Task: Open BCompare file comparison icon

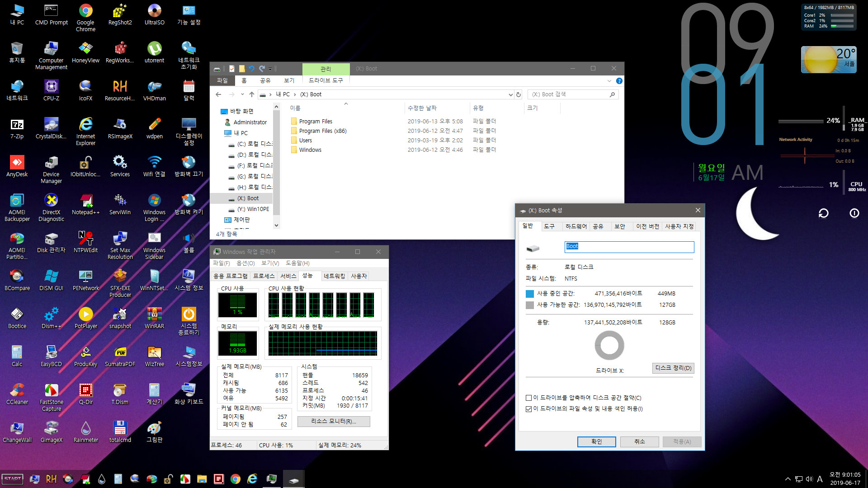Action: pos(16,275)
